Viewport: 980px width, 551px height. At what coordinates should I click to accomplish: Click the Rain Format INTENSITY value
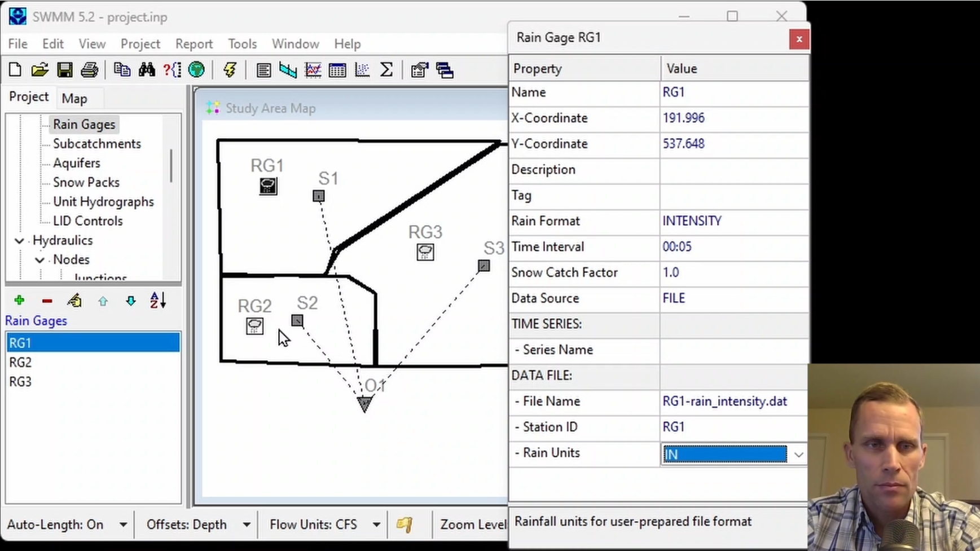pos(733,221)
